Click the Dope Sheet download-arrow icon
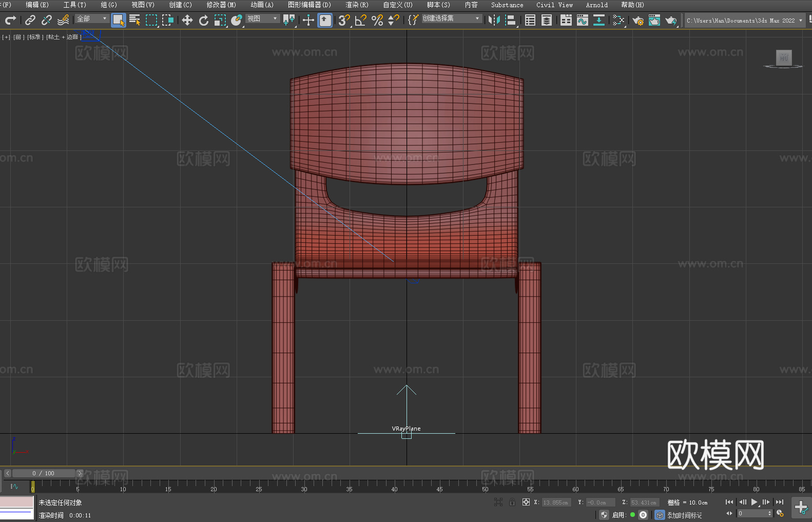812x522 pixels. tap(599, 20)
